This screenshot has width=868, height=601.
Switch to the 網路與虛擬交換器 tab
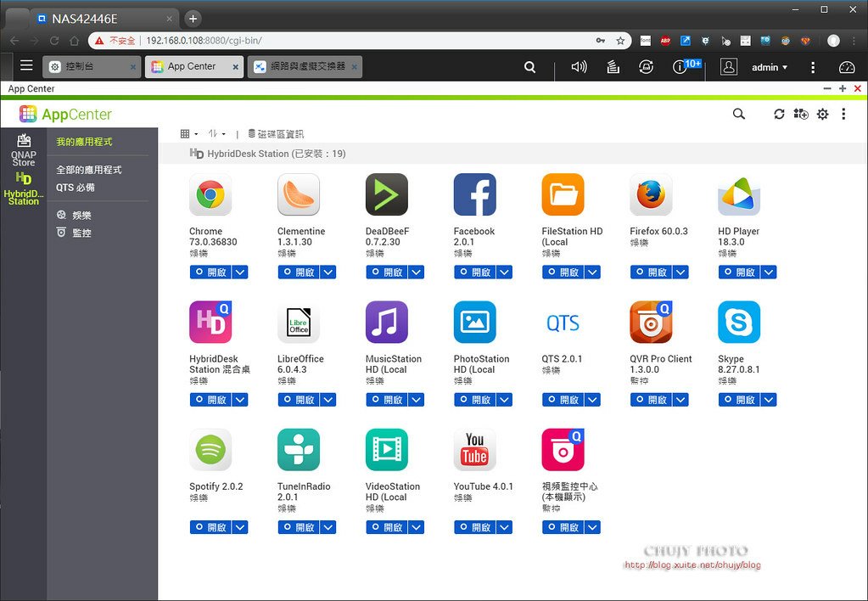[x=305, y=66]
